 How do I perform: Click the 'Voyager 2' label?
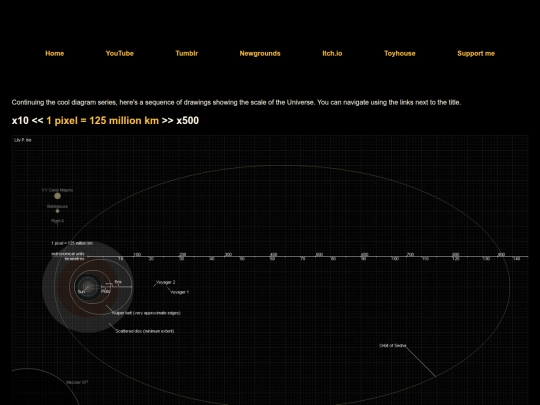(166, 282)
